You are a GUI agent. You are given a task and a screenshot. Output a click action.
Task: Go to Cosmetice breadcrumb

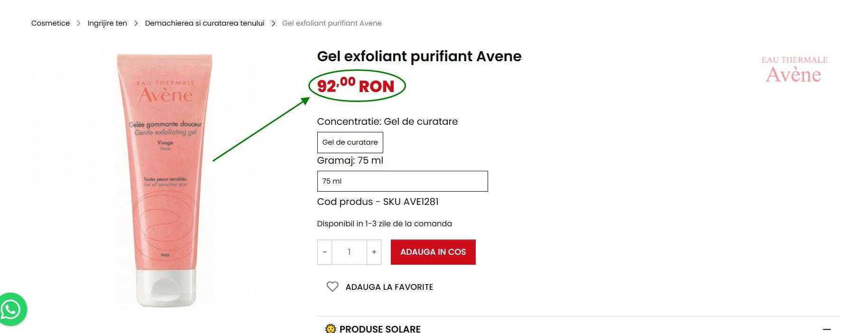click(x=51, y=23)
